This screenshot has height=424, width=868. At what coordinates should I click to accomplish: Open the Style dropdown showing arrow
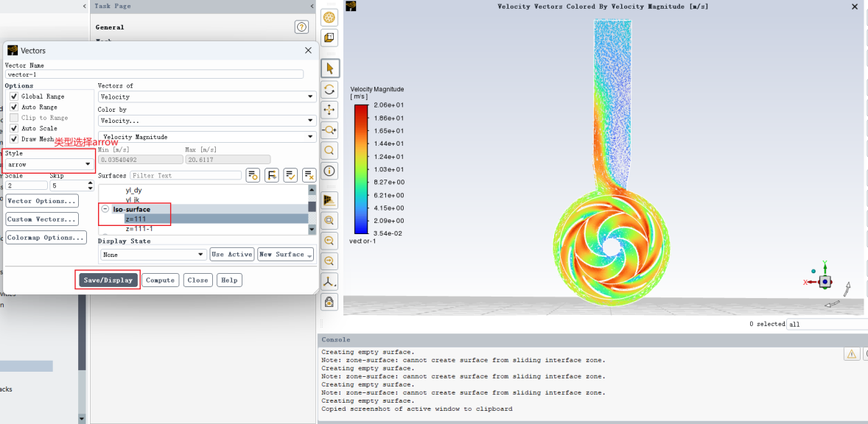(49, 165)
